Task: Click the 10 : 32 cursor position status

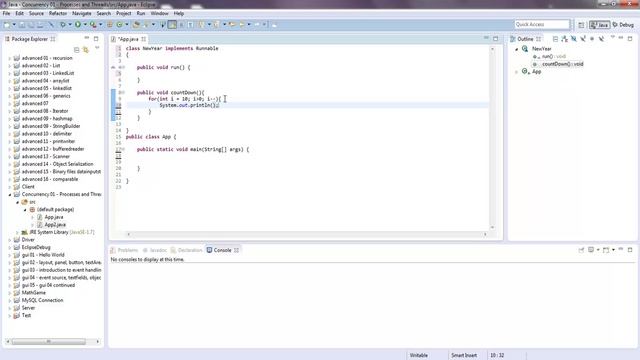Action: point(497,356)
